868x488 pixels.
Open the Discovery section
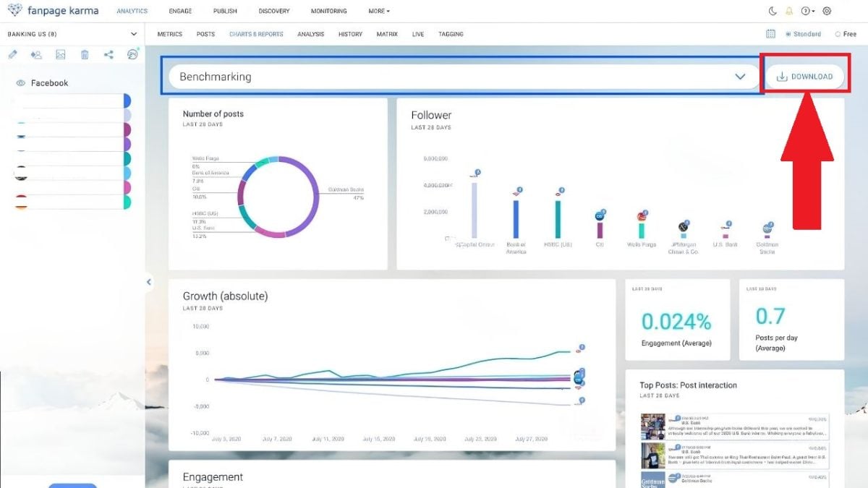274,11
